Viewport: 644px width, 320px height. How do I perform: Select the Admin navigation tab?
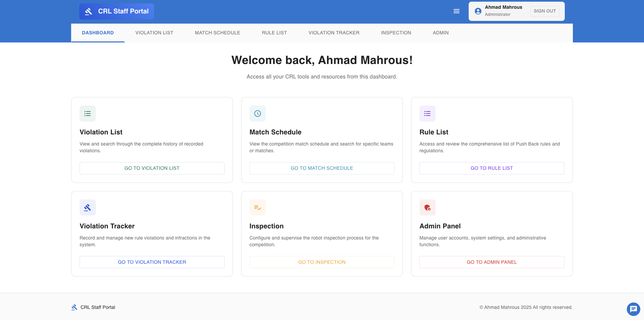pyautogui.click(x=441, y=33)
